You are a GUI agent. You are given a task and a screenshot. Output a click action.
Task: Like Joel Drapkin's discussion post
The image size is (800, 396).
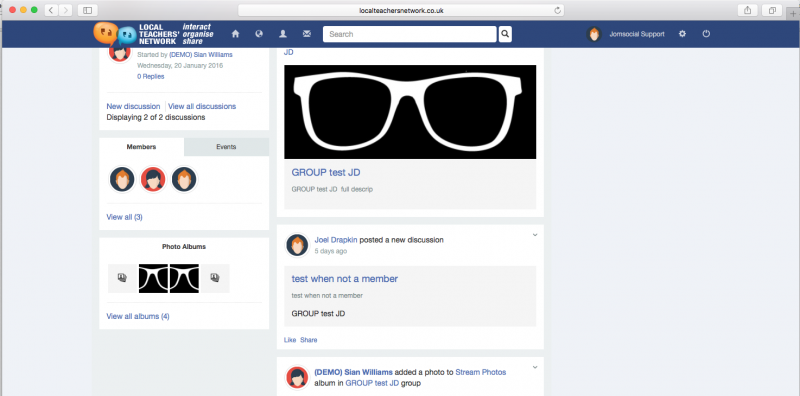(x=290, y=340)
